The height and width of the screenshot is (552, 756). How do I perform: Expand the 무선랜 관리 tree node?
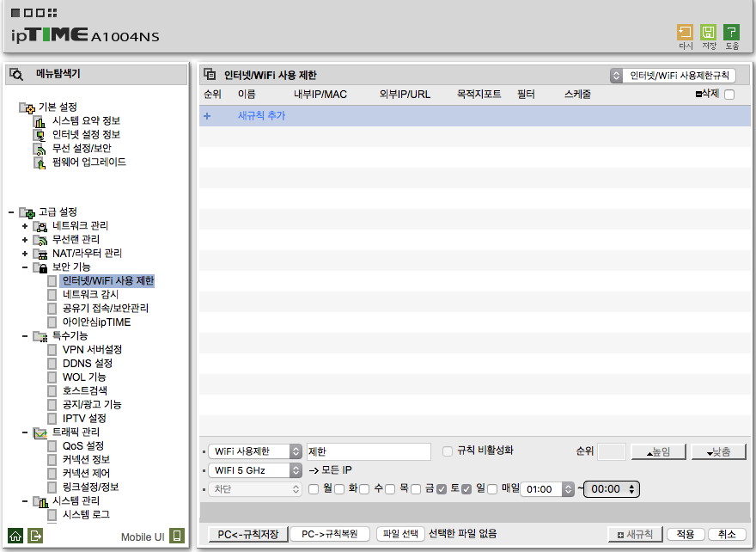click(x=25, y=240)
